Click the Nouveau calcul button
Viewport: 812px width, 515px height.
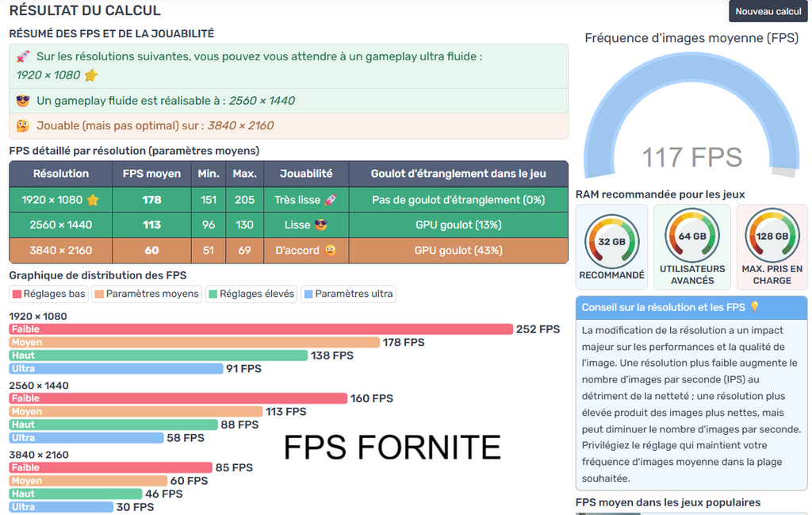(768, 11)
